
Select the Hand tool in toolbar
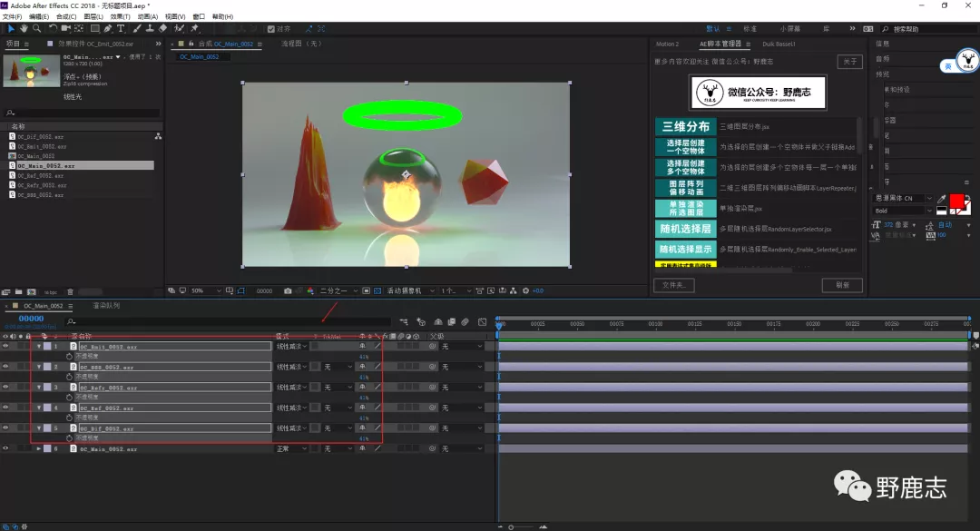pos(23,28)
